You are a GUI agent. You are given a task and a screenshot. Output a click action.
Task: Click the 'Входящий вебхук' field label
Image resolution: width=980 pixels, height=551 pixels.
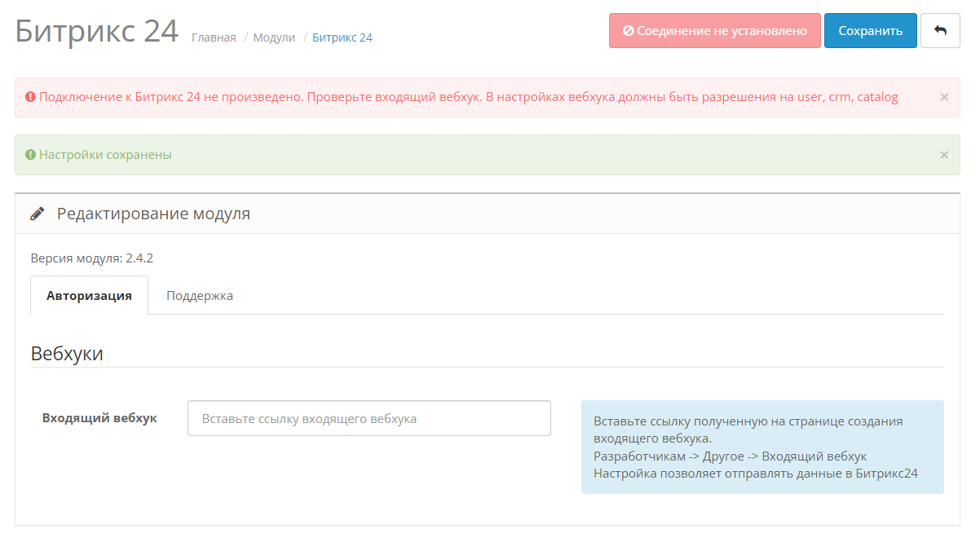click(x=99, y=417)
